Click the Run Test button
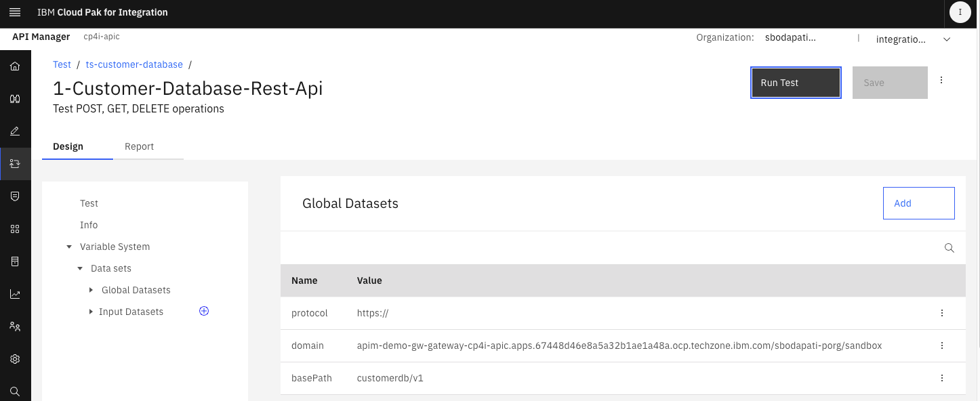 click(x=796, y=83)
